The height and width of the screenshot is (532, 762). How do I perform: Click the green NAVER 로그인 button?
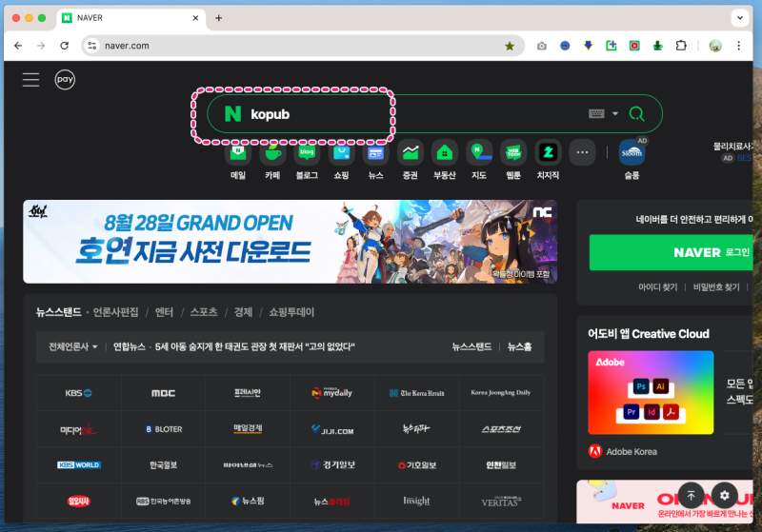[x=672, y=252]
